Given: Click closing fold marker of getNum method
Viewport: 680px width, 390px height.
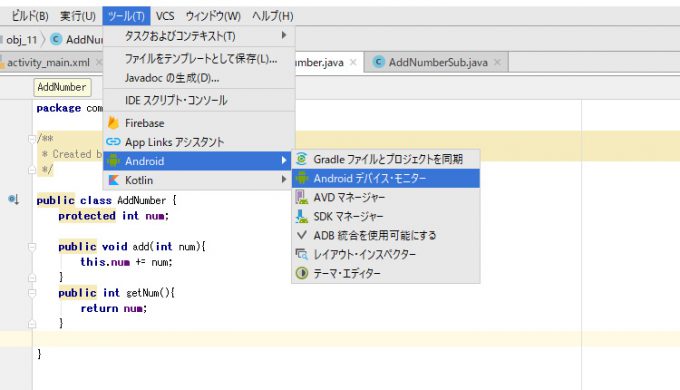Looking at the screenshot, I should click(x=32, y=324).
